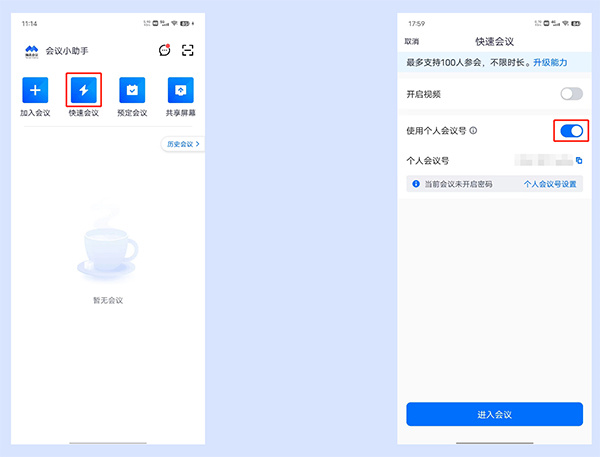Tap the 会议小助手 title text
Viewport: 600px width, 457px height.
[x=67, y=51]
